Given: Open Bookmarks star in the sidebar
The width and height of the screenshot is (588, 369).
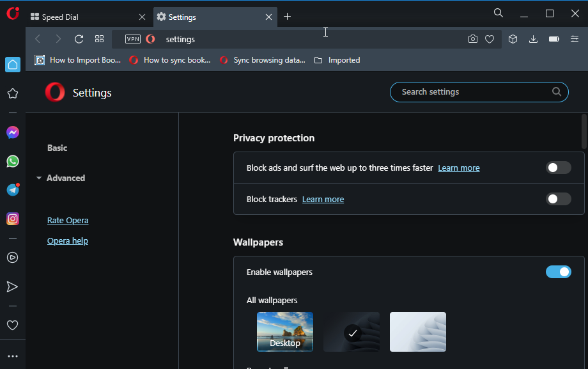Looking at the screenshot, I should pos(13,93).
